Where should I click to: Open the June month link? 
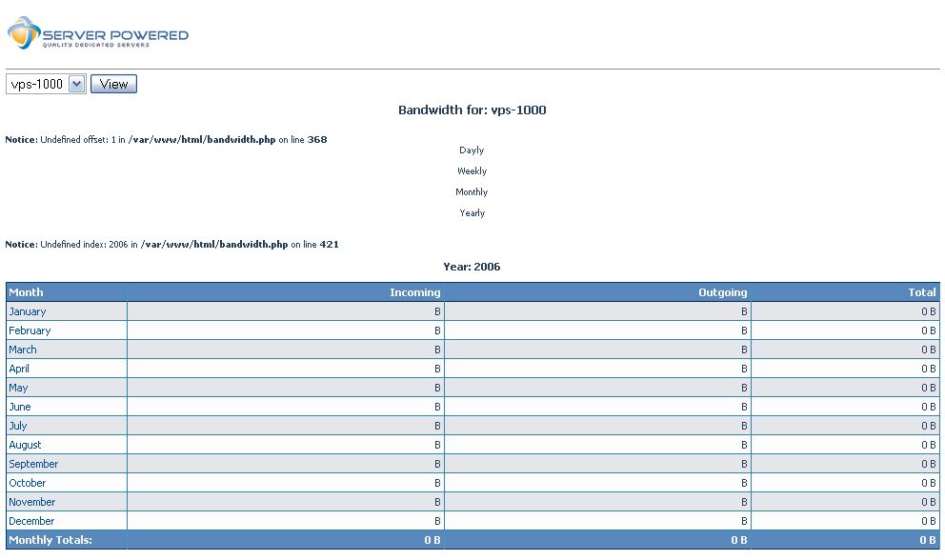click(20, 407)
